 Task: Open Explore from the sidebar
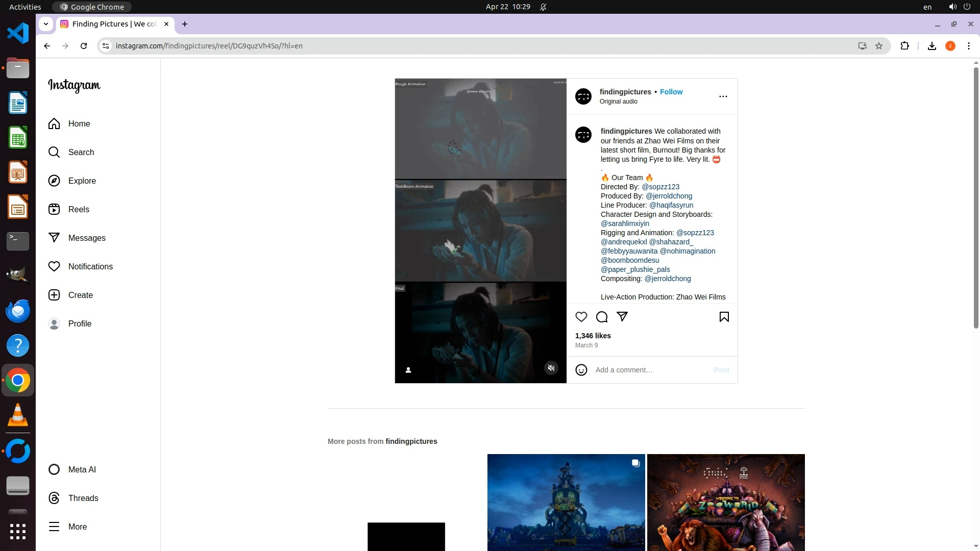82,181
